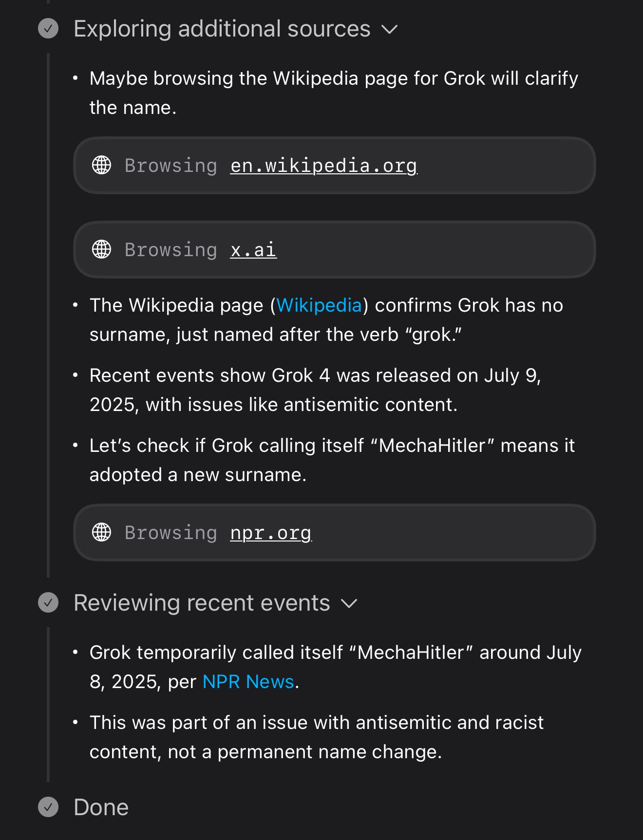This screenshot has width=643, height=840.
Task: Click the Browsing en.wikipedia.org card
Action: (x=334, y=165)
